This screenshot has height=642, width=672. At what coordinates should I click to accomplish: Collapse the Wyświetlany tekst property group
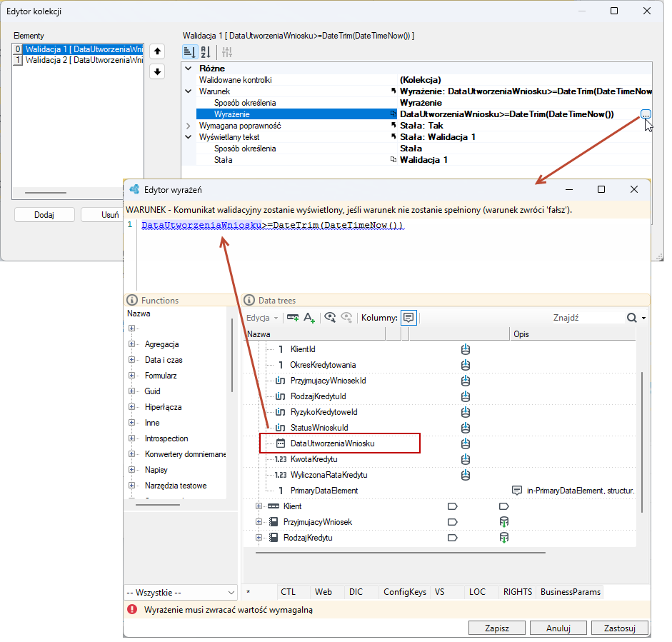coord(188,137)
